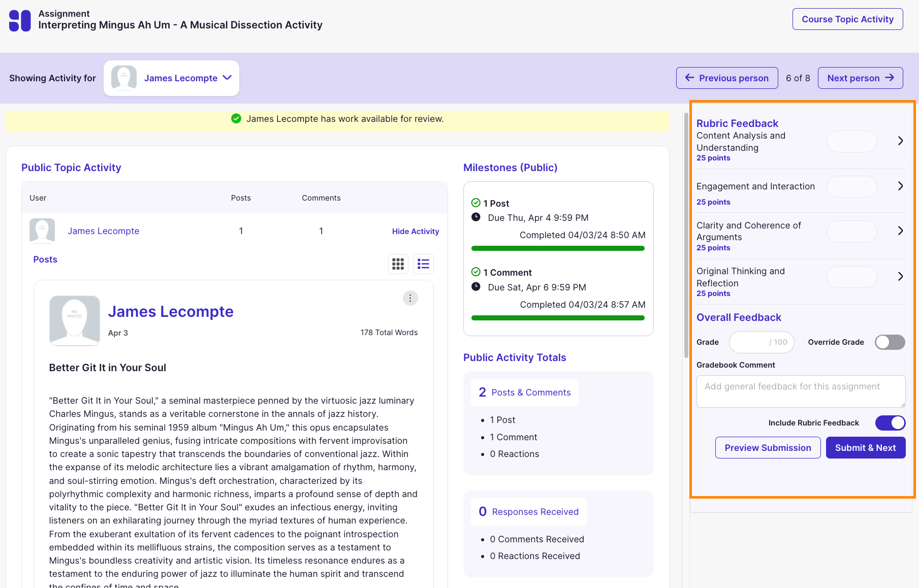Click the large no-photo avatar in the post
Viewport: 919px width, 588px height.
(75, 320)
